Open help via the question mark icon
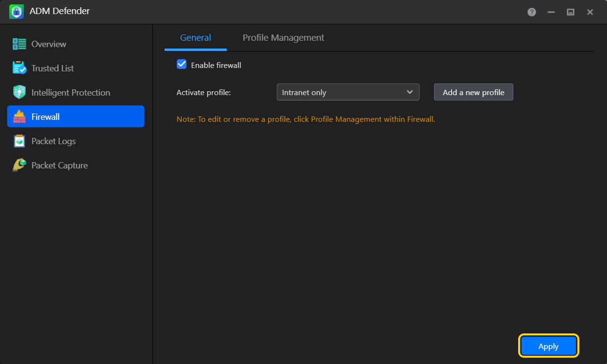Image resolution: width=607 pixels, height=364 pixels. coord(532,12)
